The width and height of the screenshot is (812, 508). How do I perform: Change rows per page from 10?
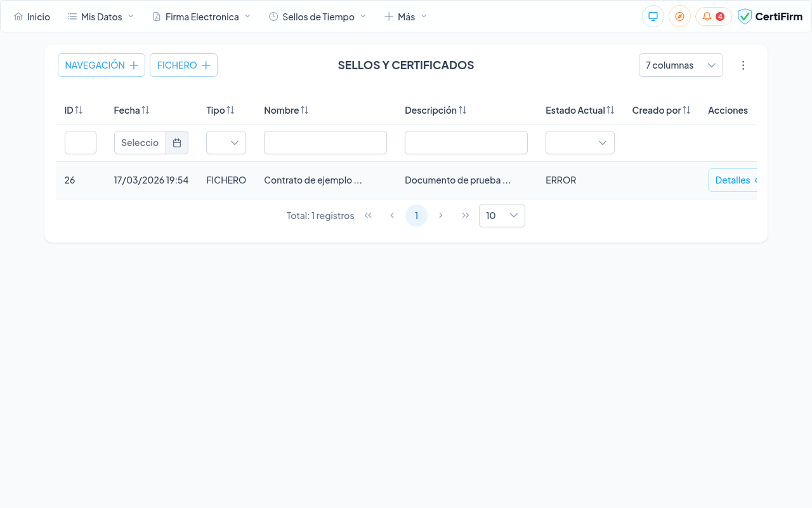(x=502, y=216)
